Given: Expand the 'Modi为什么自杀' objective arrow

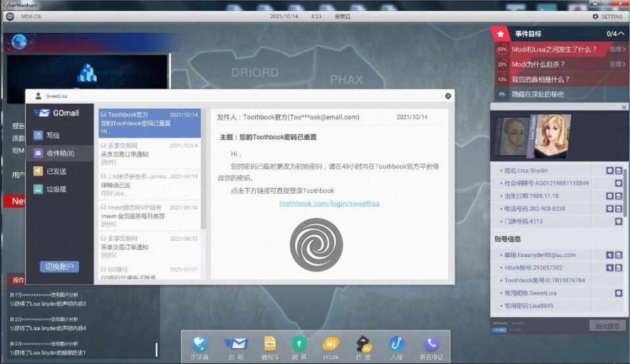Looking at the screenshot, I should click(618, 64).
